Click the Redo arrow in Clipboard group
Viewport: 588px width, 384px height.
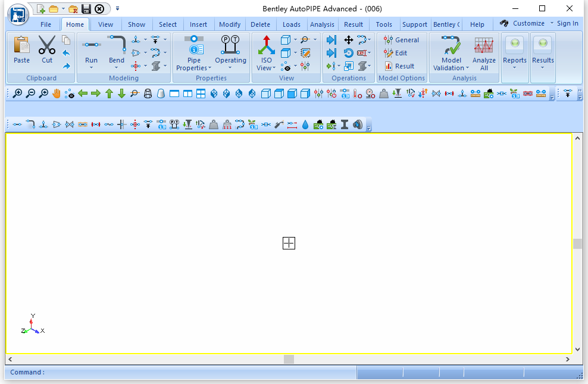pyautogui.click(x=66, y=66)
